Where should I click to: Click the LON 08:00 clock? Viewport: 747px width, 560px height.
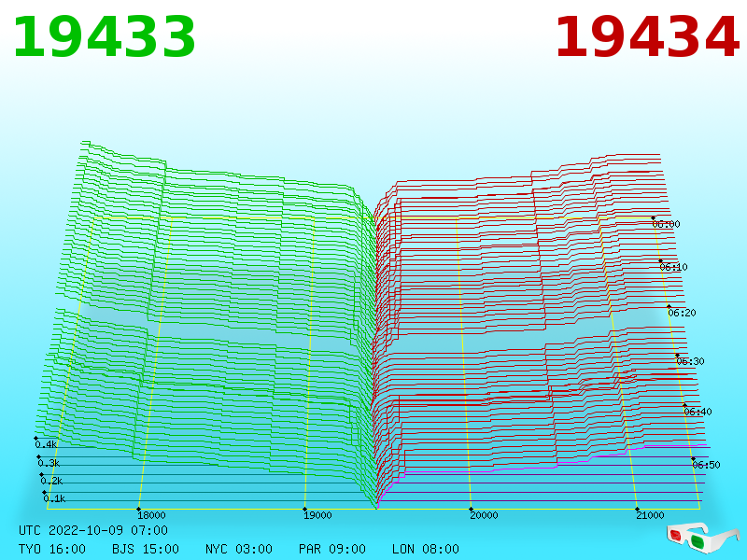[x=426, y=549]
